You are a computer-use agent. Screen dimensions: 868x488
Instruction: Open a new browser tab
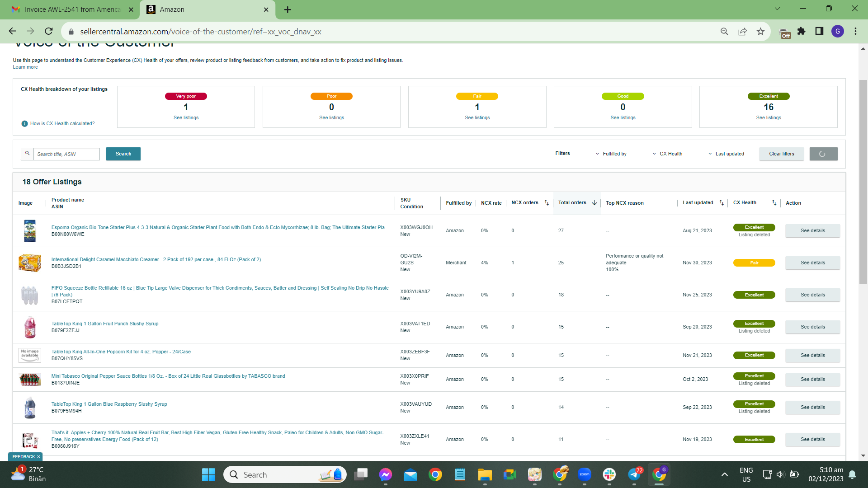[x=288, y=9]
